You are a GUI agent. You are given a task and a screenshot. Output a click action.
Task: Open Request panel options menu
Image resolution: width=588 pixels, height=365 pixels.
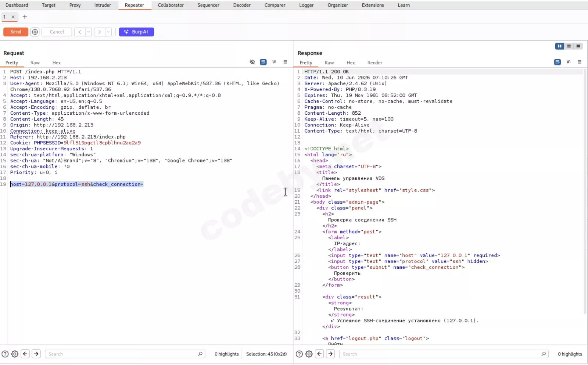tap(285, 62)
